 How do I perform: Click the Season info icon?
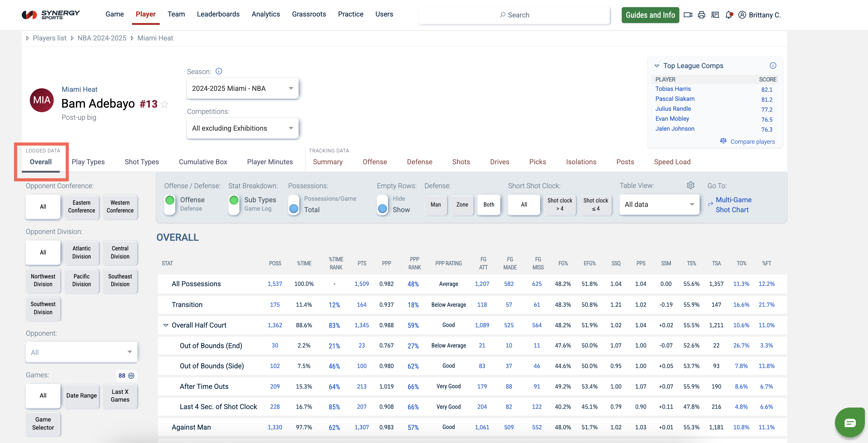219,71
